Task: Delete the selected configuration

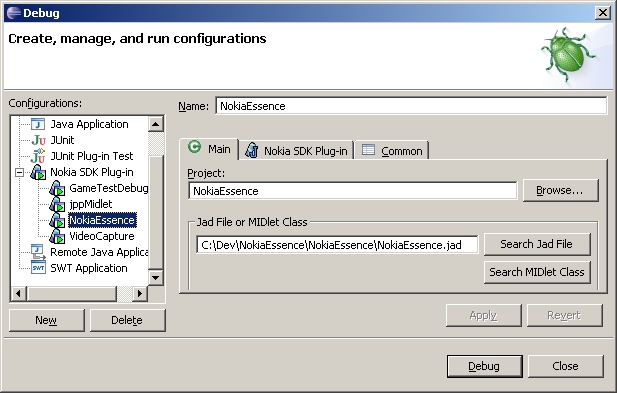Action: (127, 320)
